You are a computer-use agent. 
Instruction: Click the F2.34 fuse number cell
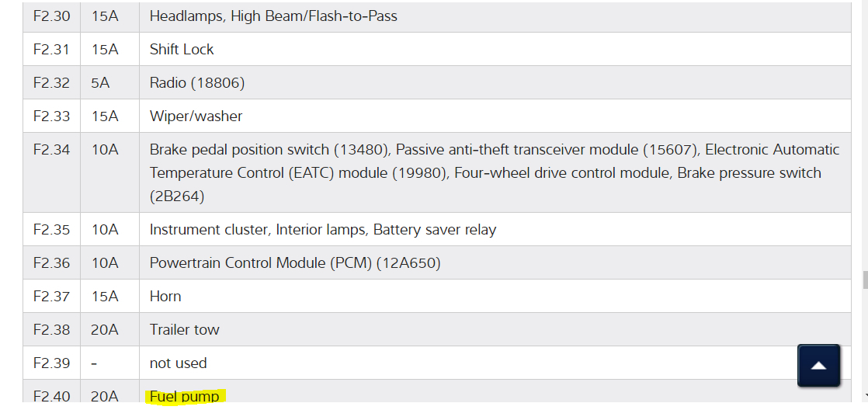click(x=51, y=149)
